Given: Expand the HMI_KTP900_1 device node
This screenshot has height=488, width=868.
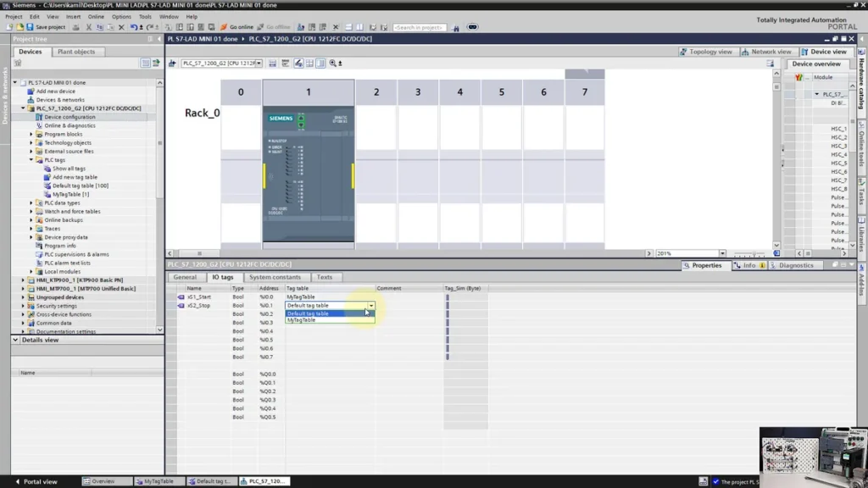Looking at the screenshot, I should 23,280.
